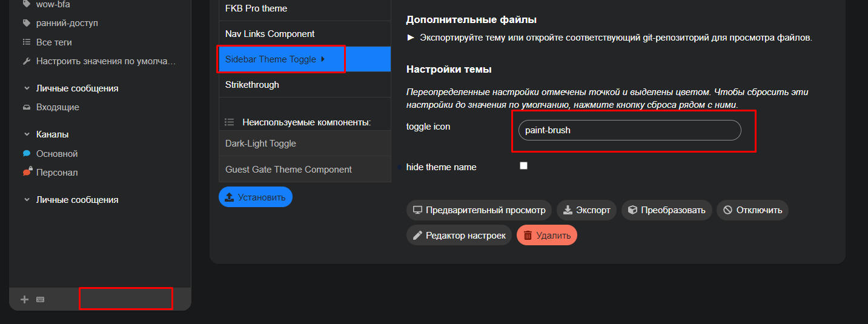Viewport: 868px width, 324px height.
Task: Open the Dark-Light Toggle unused component
Action: point(260,144)
